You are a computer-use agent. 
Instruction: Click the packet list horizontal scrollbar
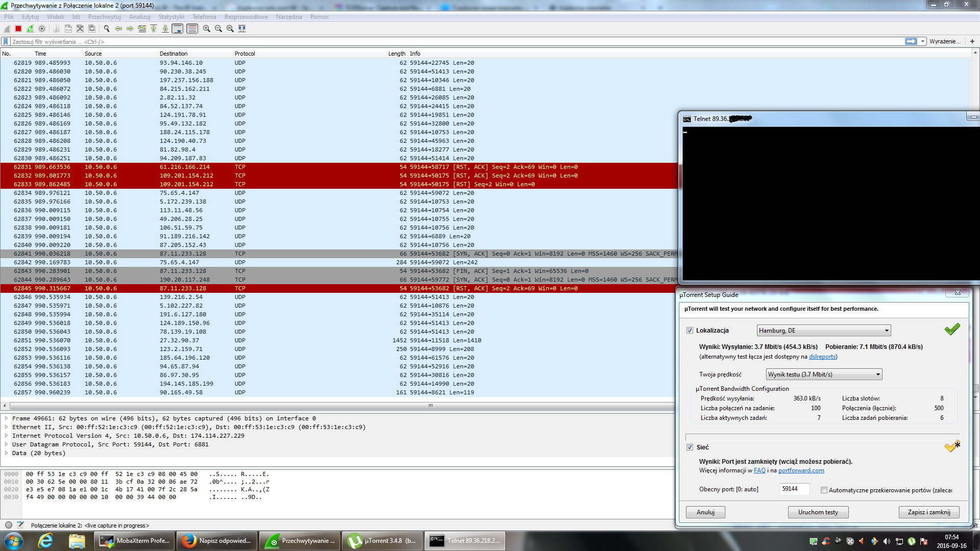click(342, 406)
